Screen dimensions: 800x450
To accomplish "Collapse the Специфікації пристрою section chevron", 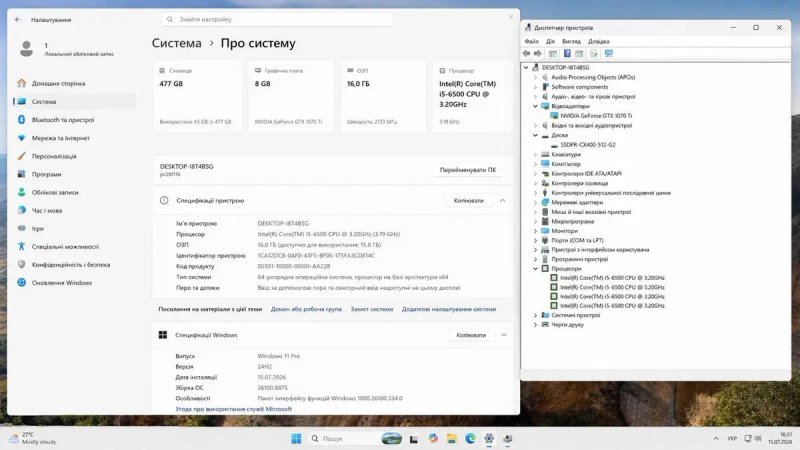I will coord(503,201).
